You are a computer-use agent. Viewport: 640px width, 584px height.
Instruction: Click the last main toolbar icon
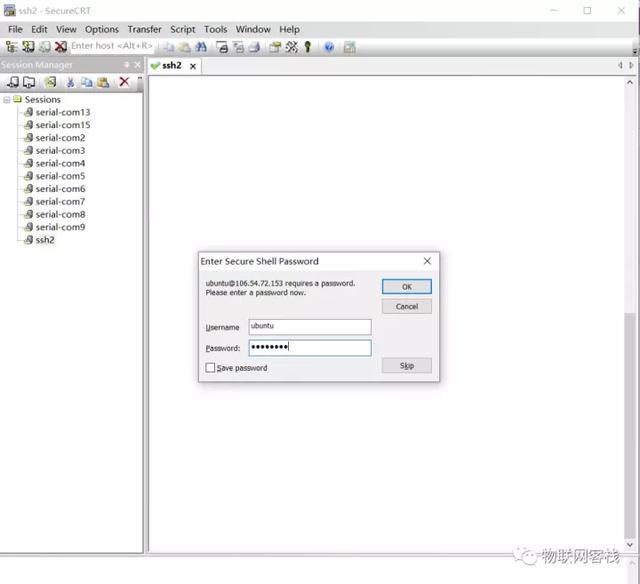(349, 47)
